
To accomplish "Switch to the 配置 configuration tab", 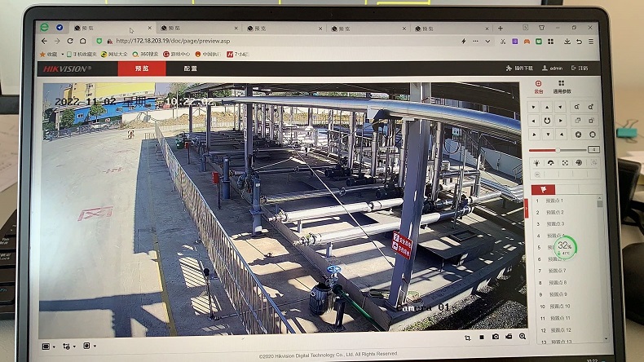I will (x=190, y=69).
